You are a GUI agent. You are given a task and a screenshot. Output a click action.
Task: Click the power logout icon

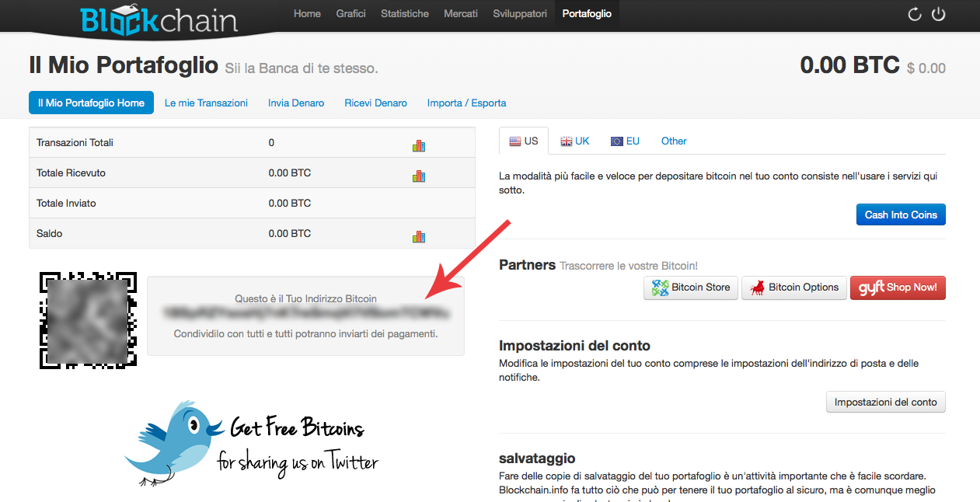[939, 14]
